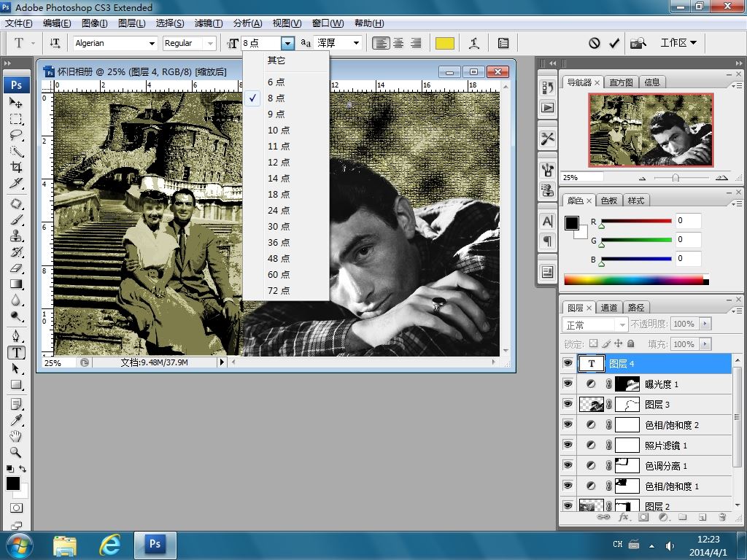747x560 pixels.
Task: Open the blend mode dropdown 正常
Action: (595, 324)
